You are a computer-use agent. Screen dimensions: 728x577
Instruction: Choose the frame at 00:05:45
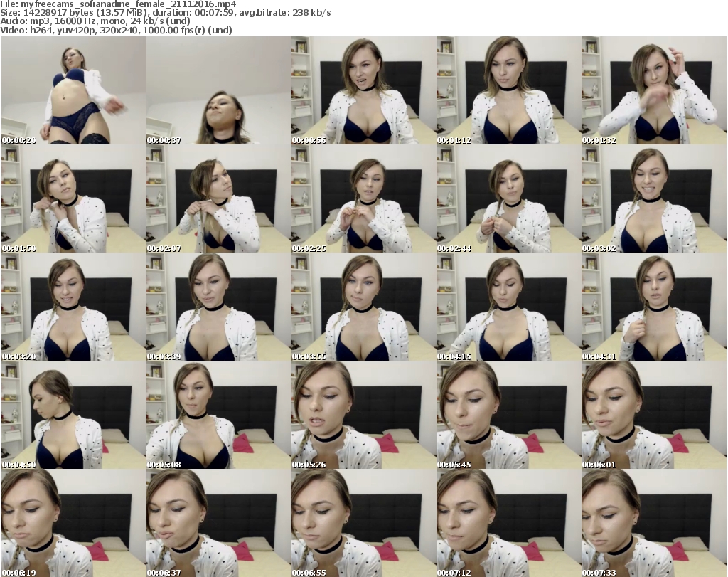click(x=508, y=415)
